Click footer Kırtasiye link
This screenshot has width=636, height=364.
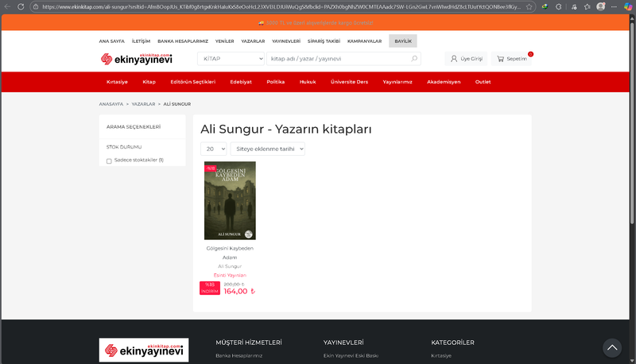tap(441, 355)
